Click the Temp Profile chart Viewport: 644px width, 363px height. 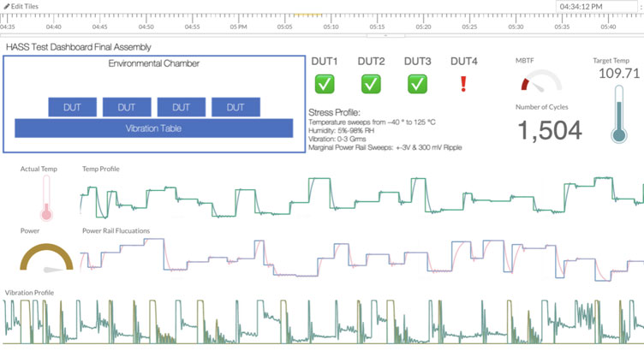point(360,199)
